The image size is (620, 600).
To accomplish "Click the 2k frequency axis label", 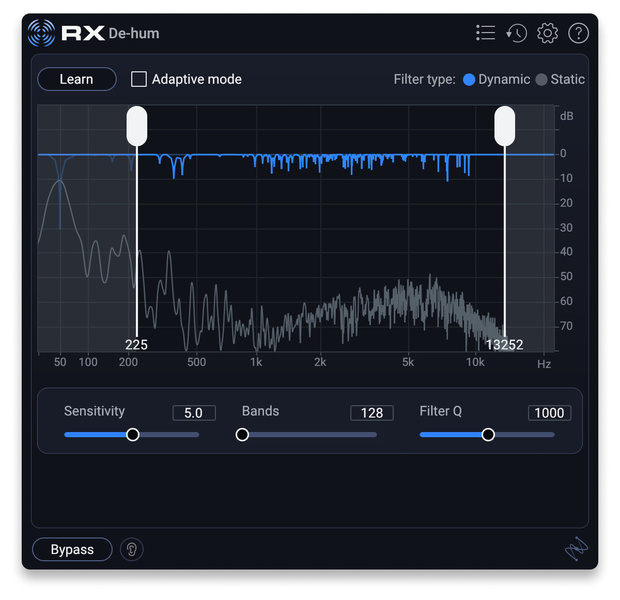I will (320, 362).
